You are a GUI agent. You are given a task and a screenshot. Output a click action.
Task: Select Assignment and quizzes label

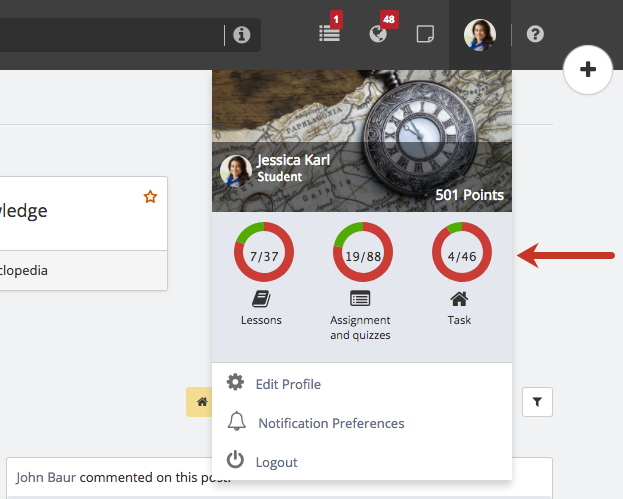[x=360, y=327]
